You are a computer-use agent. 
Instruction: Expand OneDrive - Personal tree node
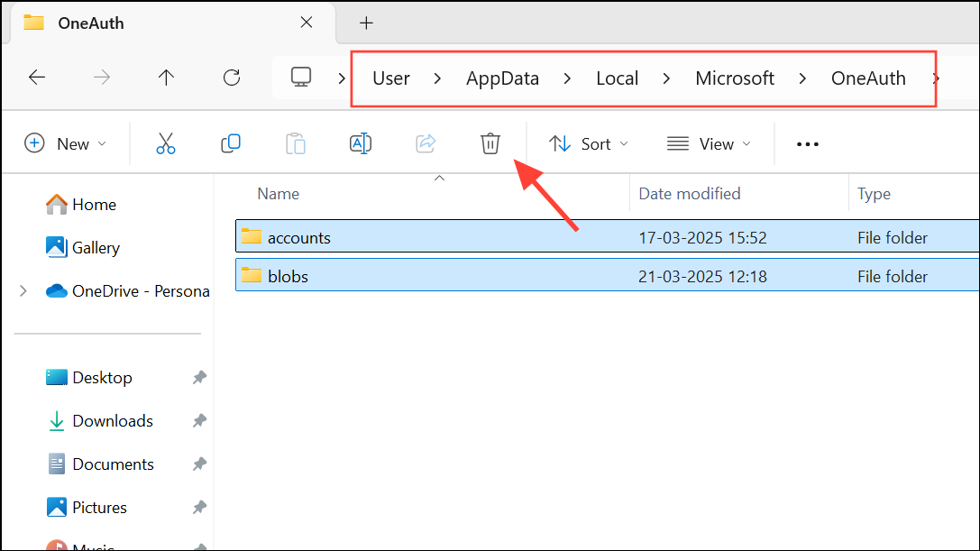23,290
